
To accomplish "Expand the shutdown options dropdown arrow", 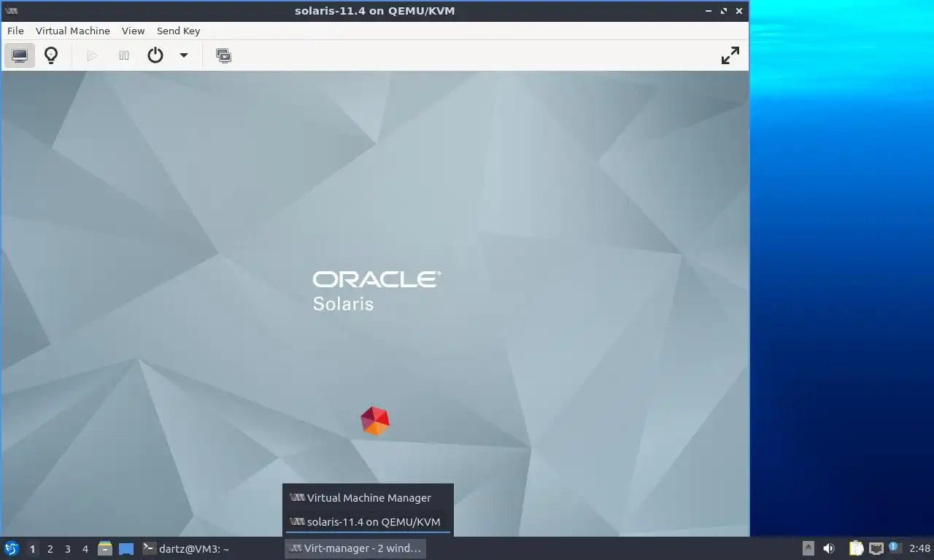I will pyautogui.click(x=184, y=55).
